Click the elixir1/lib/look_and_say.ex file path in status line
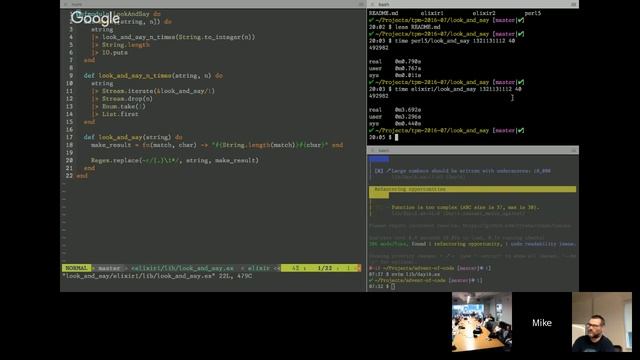640x360 pixels. click(182, 268)
